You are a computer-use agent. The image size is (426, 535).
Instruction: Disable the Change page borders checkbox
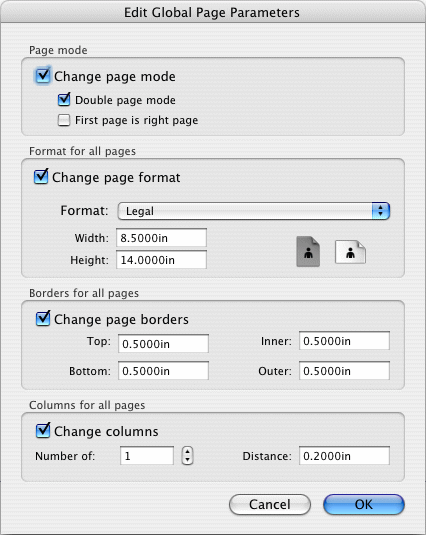(43, 319)
